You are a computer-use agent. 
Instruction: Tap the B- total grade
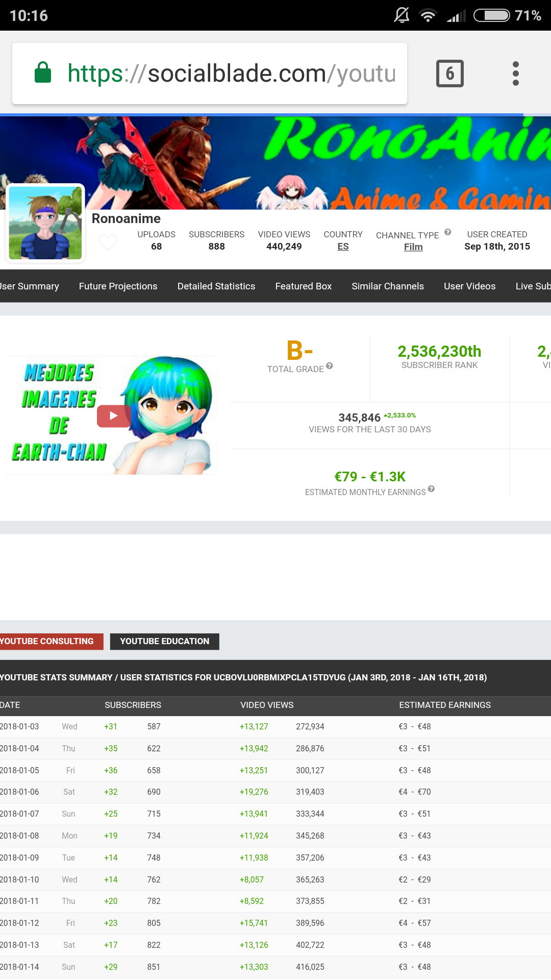click(300, 351)
